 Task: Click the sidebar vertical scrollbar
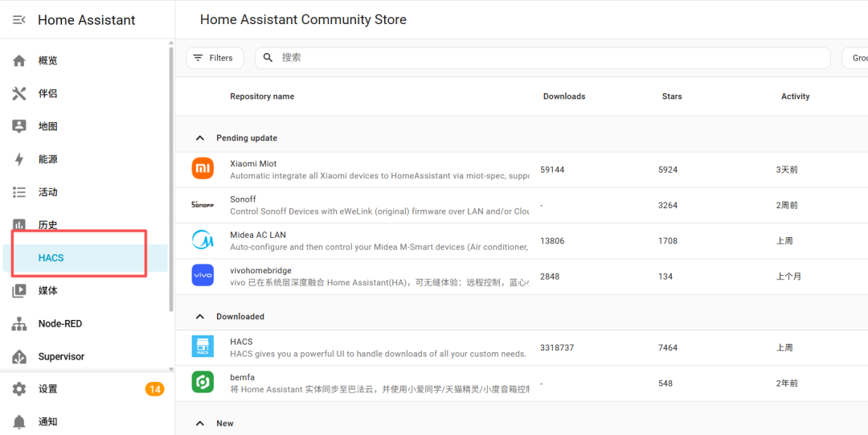(x=171, y=179)
